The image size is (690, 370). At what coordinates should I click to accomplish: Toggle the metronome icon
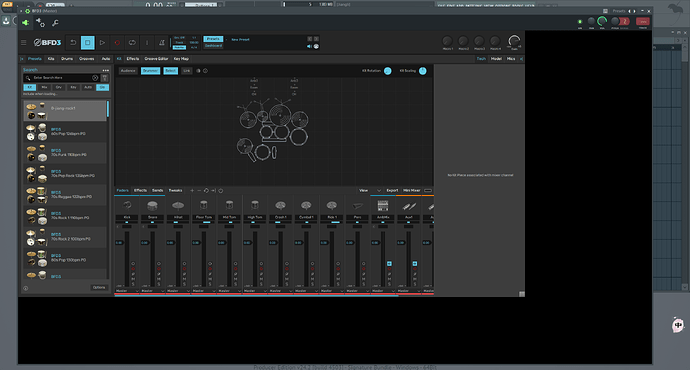[x=161, y=43]
